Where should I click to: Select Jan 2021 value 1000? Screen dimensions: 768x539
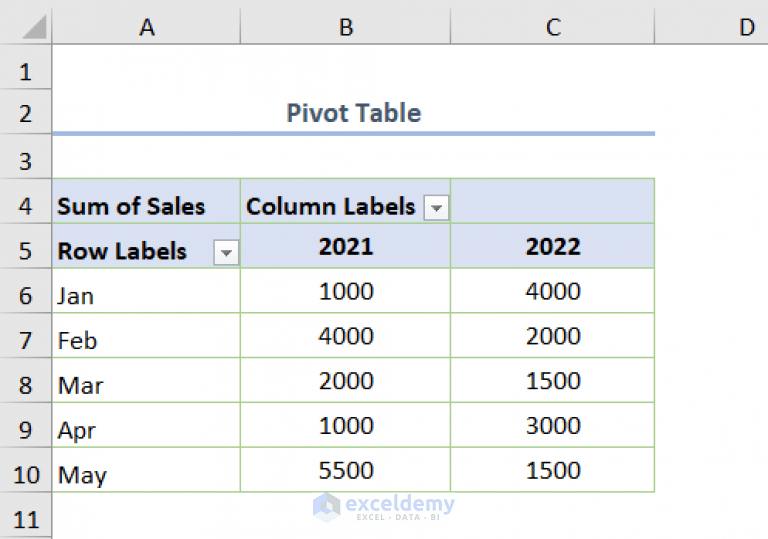(345, 291)
